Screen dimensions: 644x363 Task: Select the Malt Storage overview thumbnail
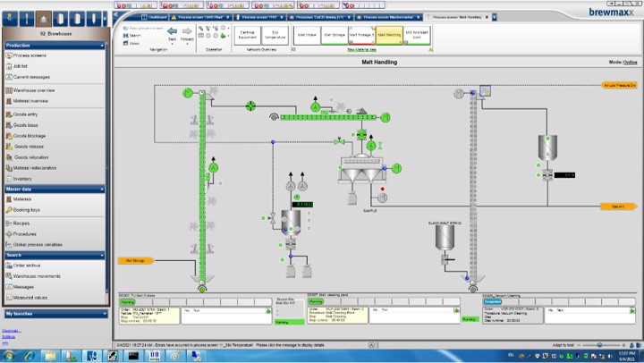click(333, 35)
